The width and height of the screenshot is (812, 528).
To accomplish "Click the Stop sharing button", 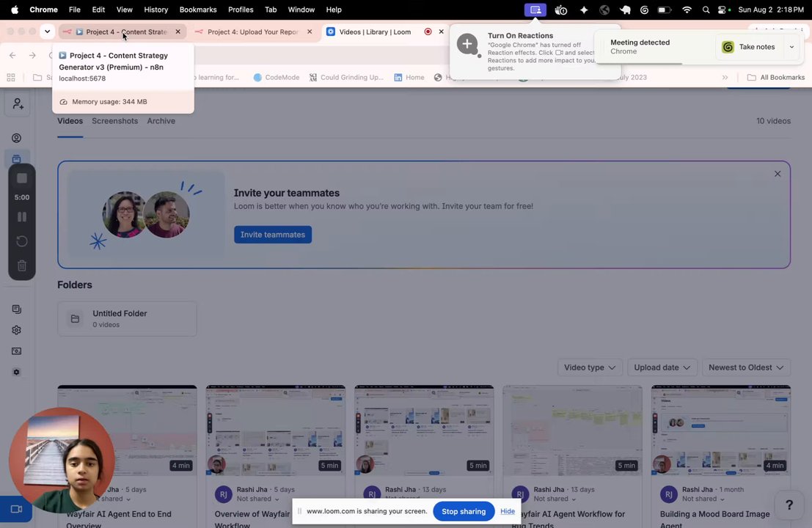I will (464, 511).
